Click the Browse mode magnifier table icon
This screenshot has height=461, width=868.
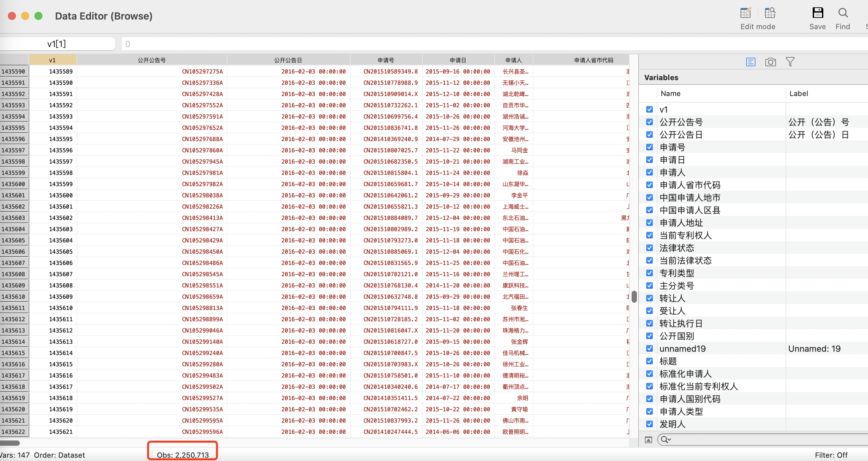tap(770, 13)
